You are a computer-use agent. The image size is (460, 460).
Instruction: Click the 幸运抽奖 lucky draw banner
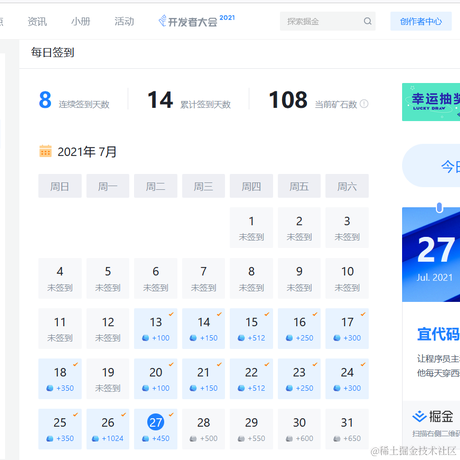[431, 102]
